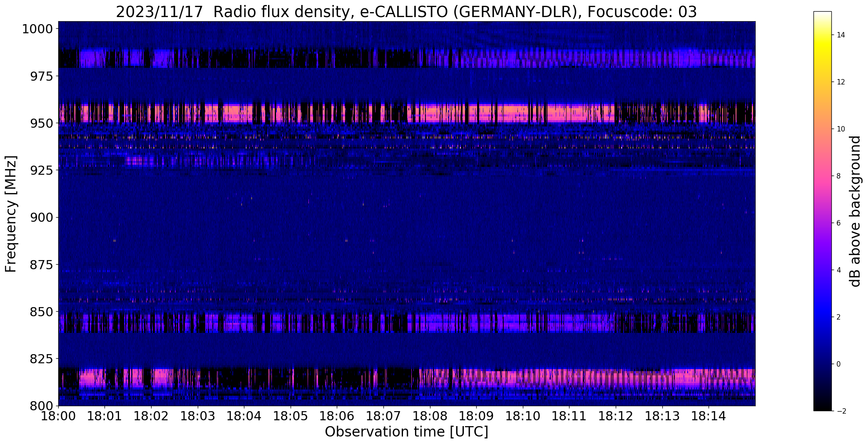Select the "Observation time [UTC]" x-axis label

point(406,432)
